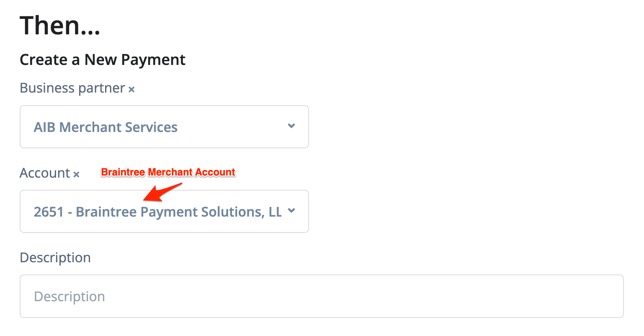Click the Create a New Payment heading
Screen dimensions: 644x336
[x=103, y=60]
